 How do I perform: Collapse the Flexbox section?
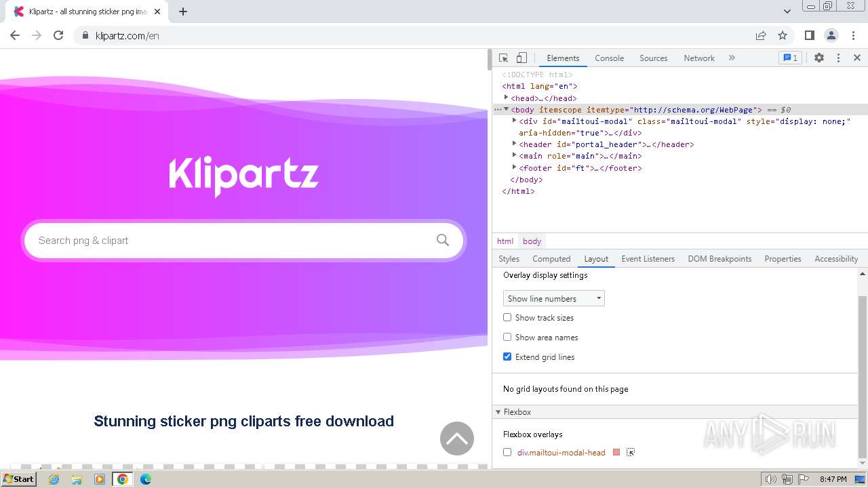(x=498, y=412)
